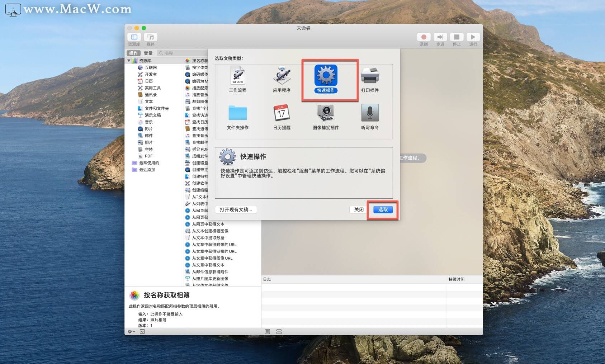Select the 从文章中获得链接的 URL action
The width and height of the screenshot is (605, 364).
214,251
